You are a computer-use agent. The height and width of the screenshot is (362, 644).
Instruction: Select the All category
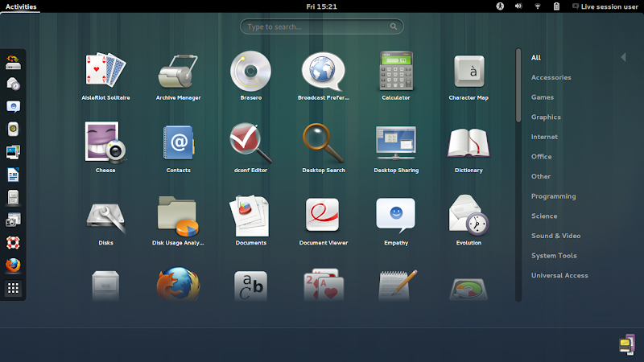[x=536, y=57]
